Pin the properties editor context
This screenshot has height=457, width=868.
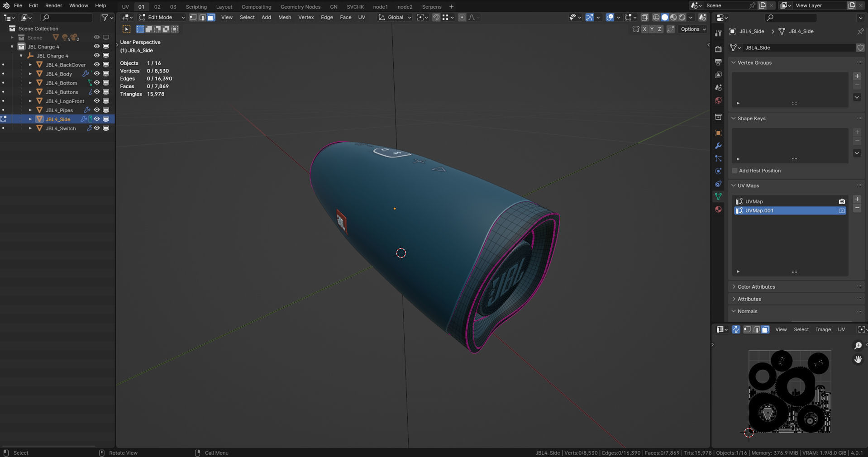[860, 31]
